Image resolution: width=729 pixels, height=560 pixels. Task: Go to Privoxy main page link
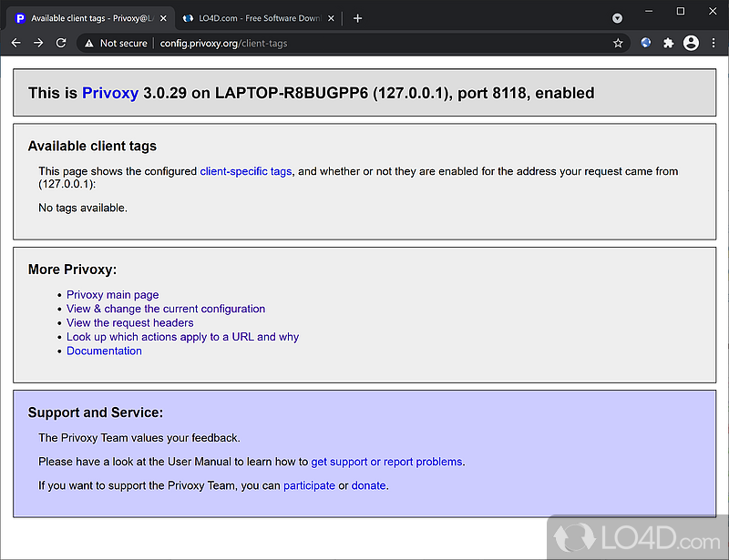point(112,295)
